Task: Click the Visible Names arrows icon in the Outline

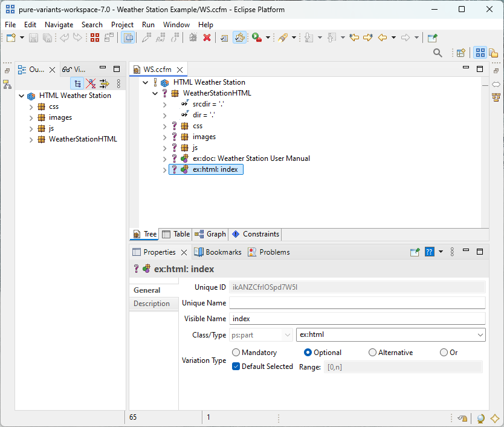Action: 106,82
